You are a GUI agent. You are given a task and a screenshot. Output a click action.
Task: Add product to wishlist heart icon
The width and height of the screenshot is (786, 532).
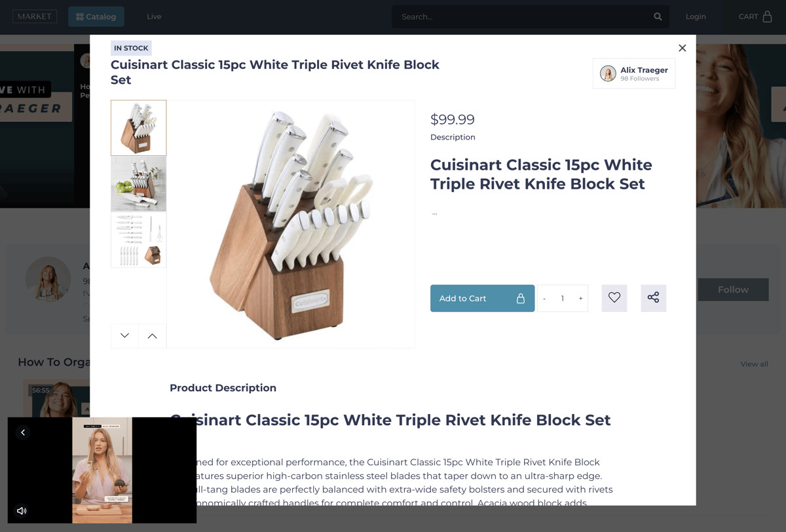[x=614, y=298]
